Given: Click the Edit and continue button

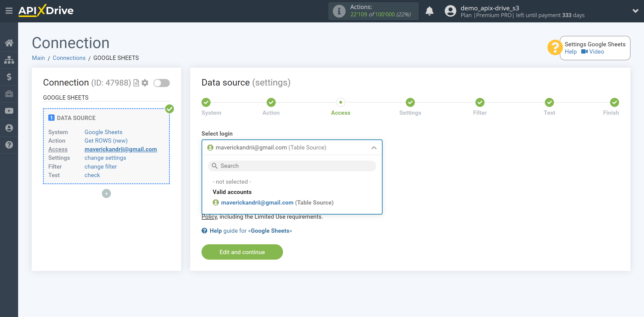Looking at the screenshot, I should click(242, 252).
